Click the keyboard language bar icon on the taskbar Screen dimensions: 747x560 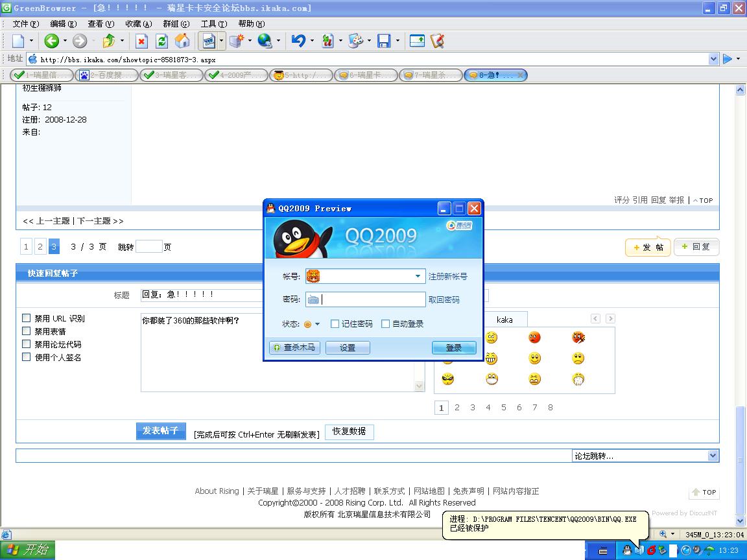tap(603, 551)
